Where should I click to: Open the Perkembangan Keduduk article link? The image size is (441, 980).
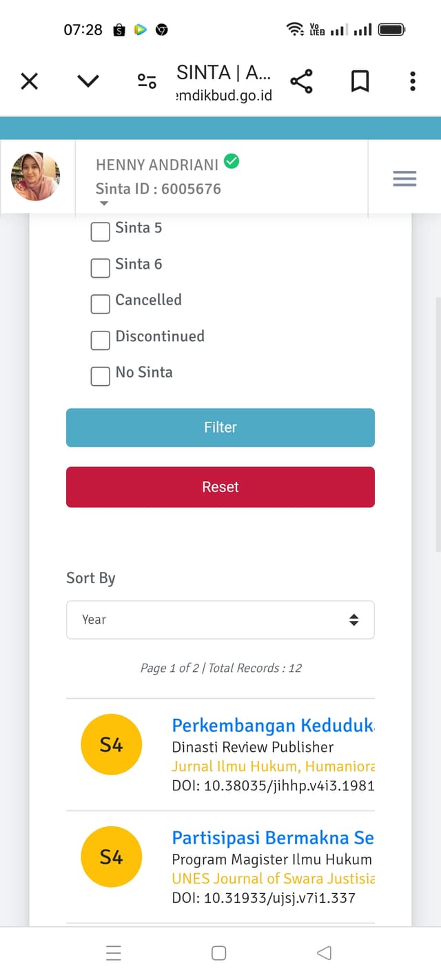[x=273, y=726]
